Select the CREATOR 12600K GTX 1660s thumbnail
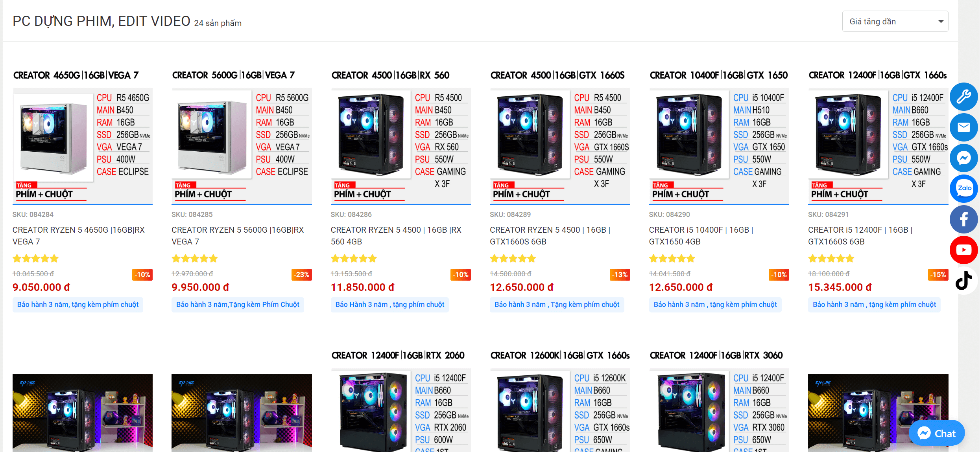 (x=560, y=400)
